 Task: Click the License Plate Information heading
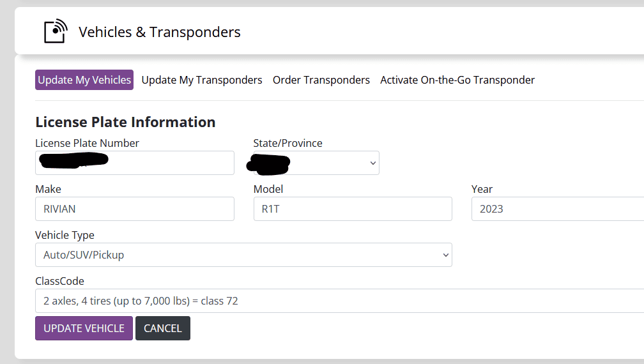[x=125, y=122]
